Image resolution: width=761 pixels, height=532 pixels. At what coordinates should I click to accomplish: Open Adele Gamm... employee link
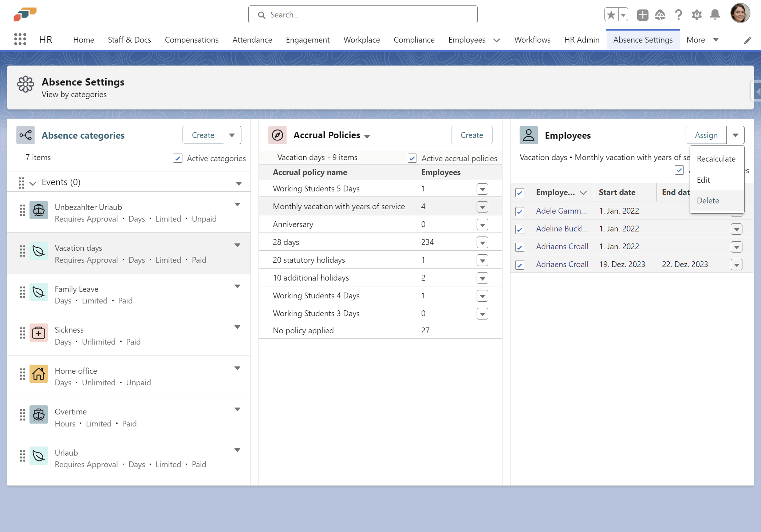561,211
